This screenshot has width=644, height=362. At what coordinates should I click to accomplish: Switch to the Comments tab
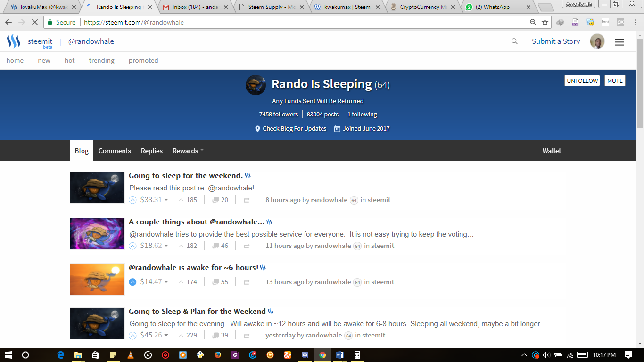115,151
